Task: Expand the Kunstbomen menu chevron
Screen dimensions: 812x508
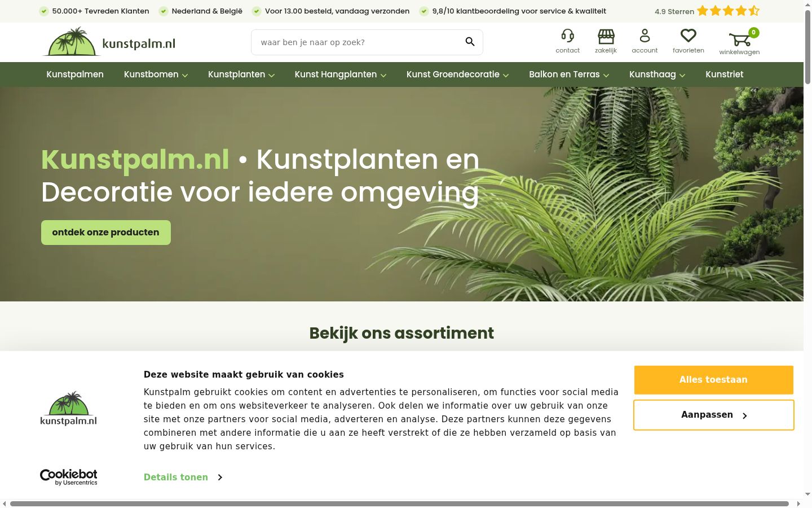Action: (x=185, y=75)
